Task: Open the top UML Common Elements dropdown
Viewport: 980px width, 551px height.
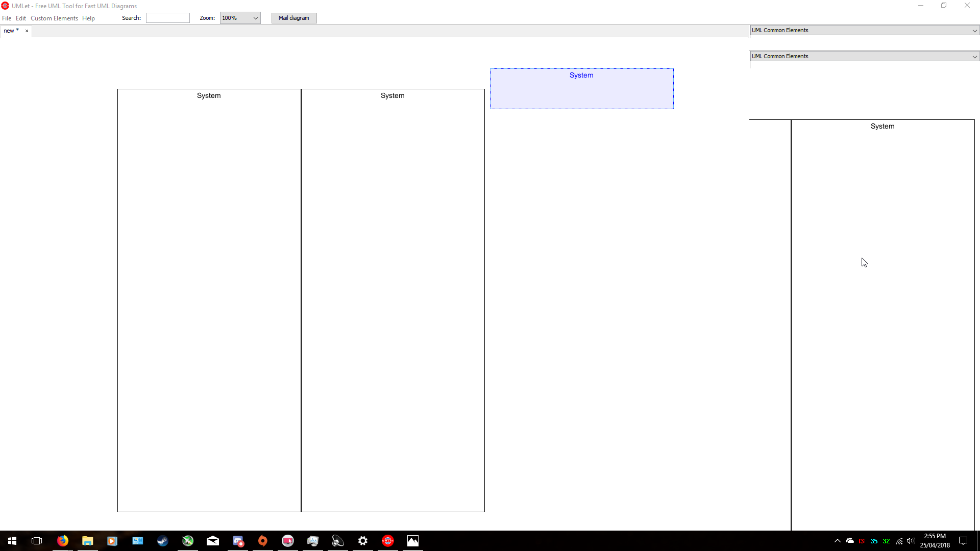Action: [x=864, y=30]
